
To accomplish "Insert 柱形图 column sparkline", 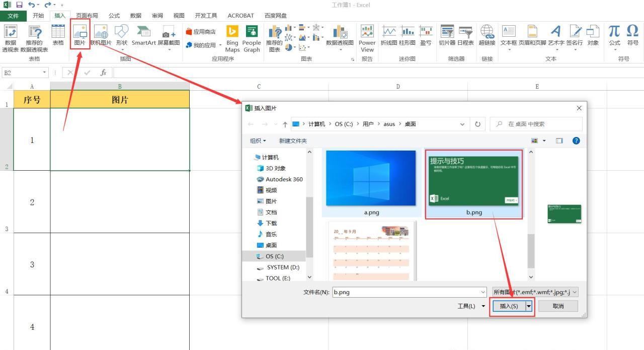I will (x=408, y=35).
